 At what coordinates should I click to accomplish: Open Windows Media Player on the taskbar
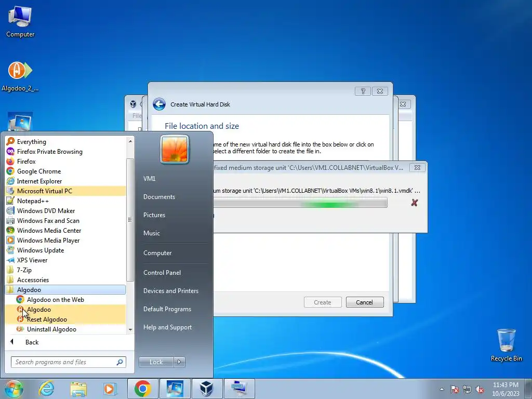click(110, 389)
